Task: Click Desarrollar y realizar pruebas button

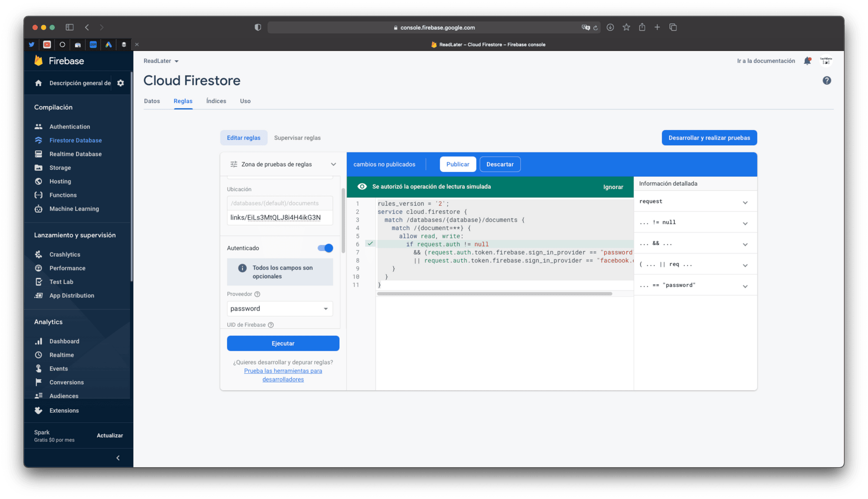Action: 709,138
